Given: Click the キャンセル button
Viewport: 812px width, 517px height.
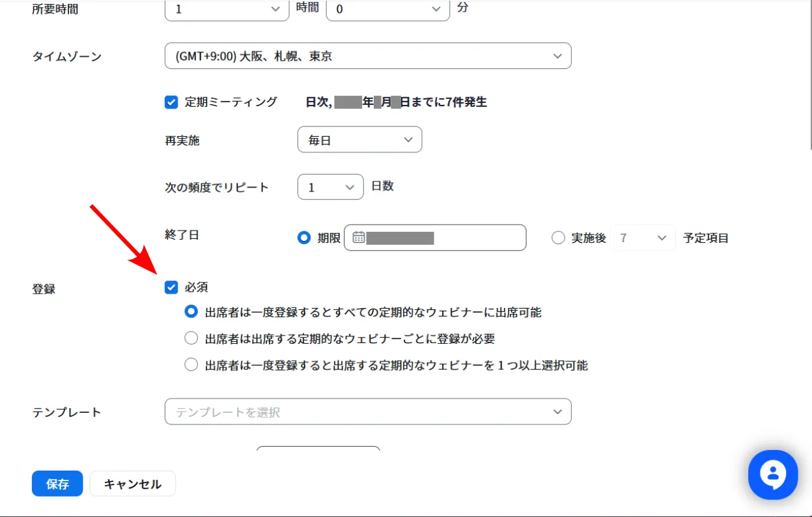Looking at the screenshot, I should tap(132, 484).
